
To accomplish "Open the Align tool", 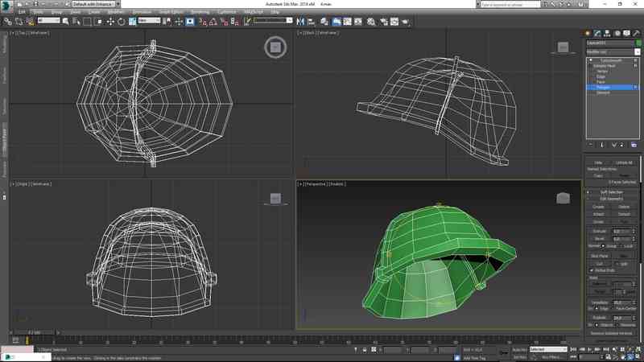I will (311, 22).
